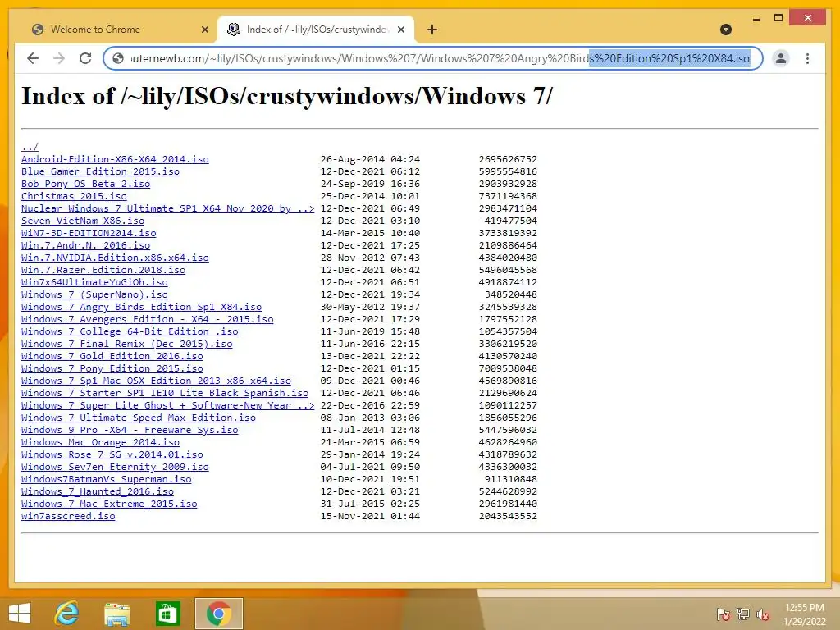Close the Index of /~lily tab

click(x=400, y=30)
